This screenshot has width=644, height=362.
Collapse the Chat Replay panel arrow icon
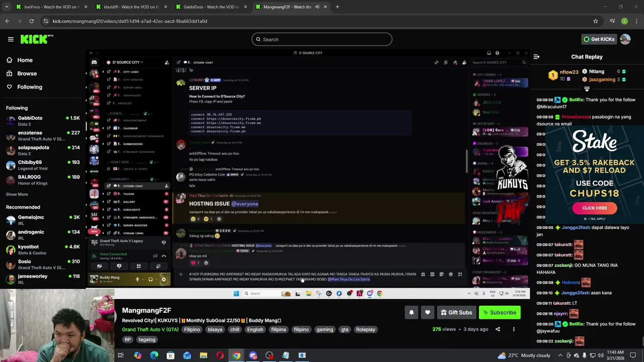[536, 57]
